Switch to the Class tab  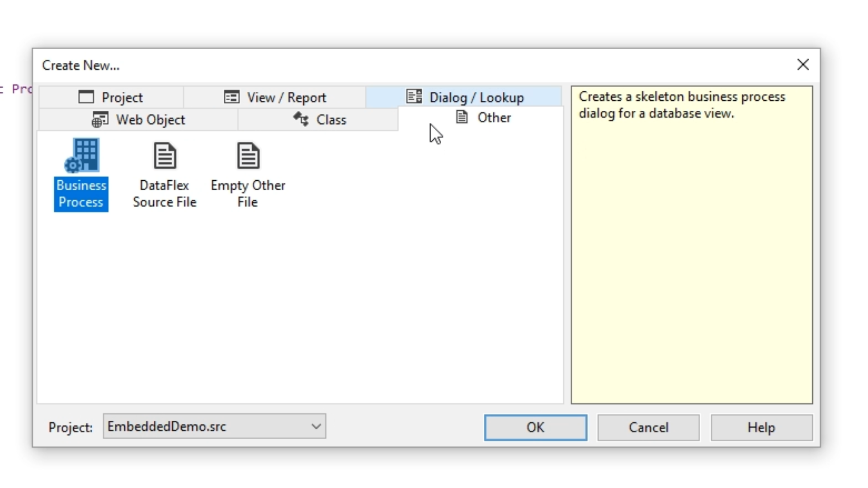point(330,120)
